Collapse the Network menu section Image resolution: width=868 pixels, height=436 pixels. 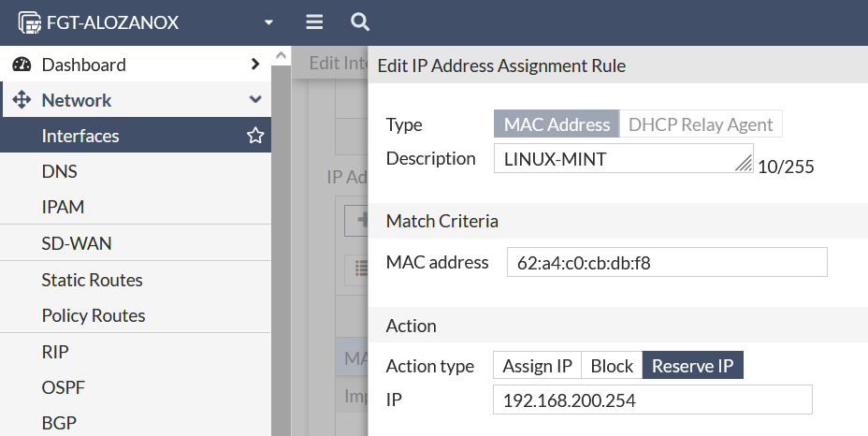(x=255, y=100)
